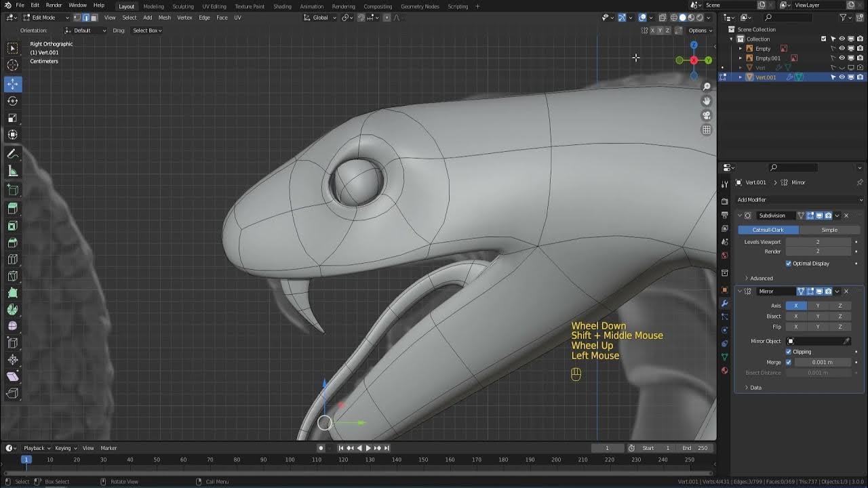Select the Smooth tool
Image resolution: width=868 pixels, height=488 pixels.
[13, 326]
